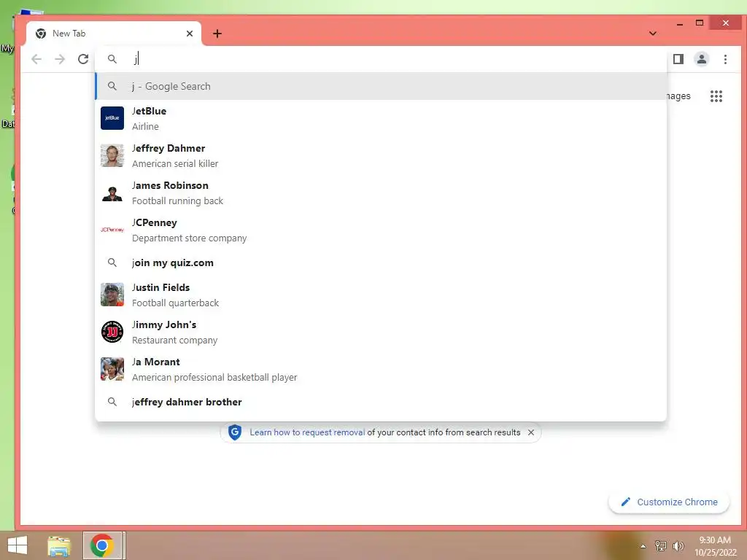The image size is (747, 560).
Task: Select the 'j - Google Search' suggestion
Action: coord(381,86)
